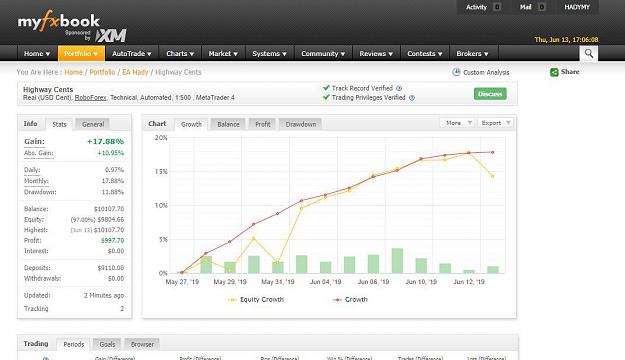Click the EA Hady breadcrumb link
Screen dimensions: 625x360
(135, 72)
